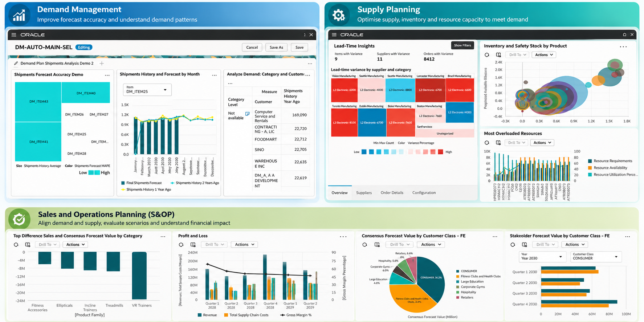Viewport: 644px width, 322px height.
Task: Switch to the Overview tab
Action: [339, 193]
